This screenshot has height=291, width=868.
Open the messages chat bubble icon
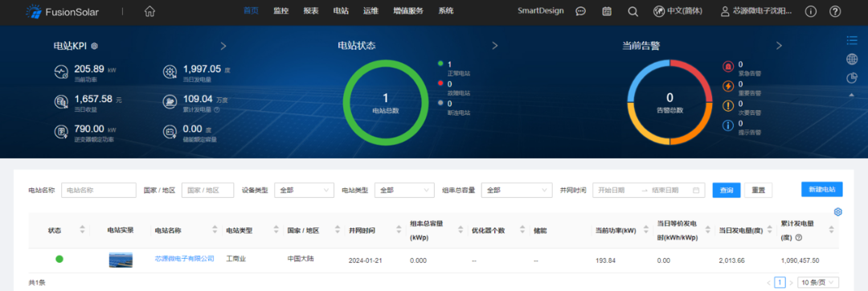click(581, 11)
